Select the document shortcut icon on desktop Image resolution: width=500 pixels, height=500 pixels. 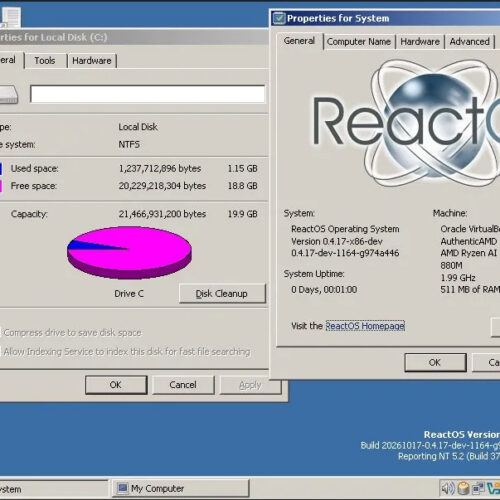pos(11,17)
